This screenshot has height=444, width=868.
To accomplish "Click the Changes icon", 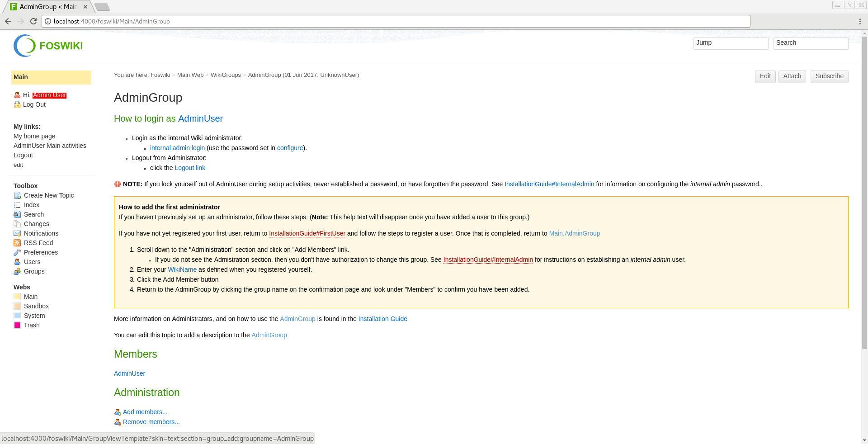I will point(17,224).
